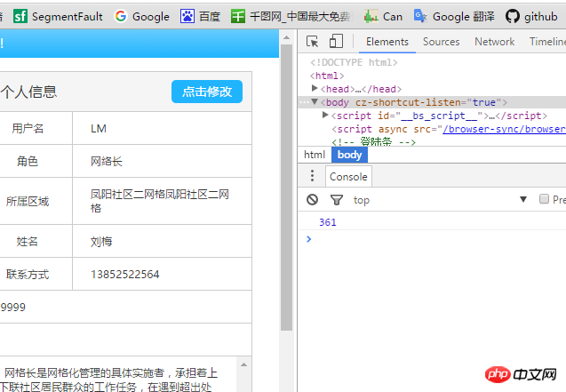Open the Google bookmark
The width and height of the screenshot is (566, 392).
point(141,16)
